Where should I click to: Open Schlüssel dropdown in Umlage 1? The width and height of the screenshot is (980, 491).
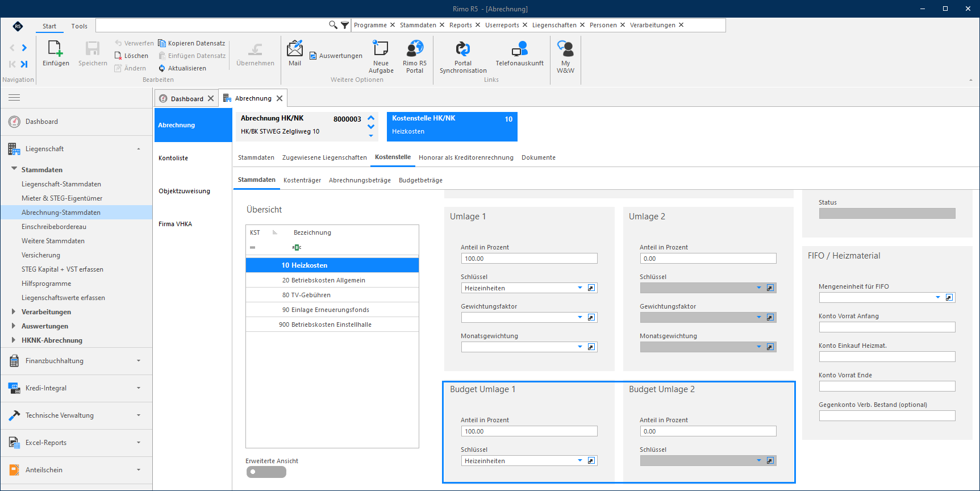tap(580, 288)
